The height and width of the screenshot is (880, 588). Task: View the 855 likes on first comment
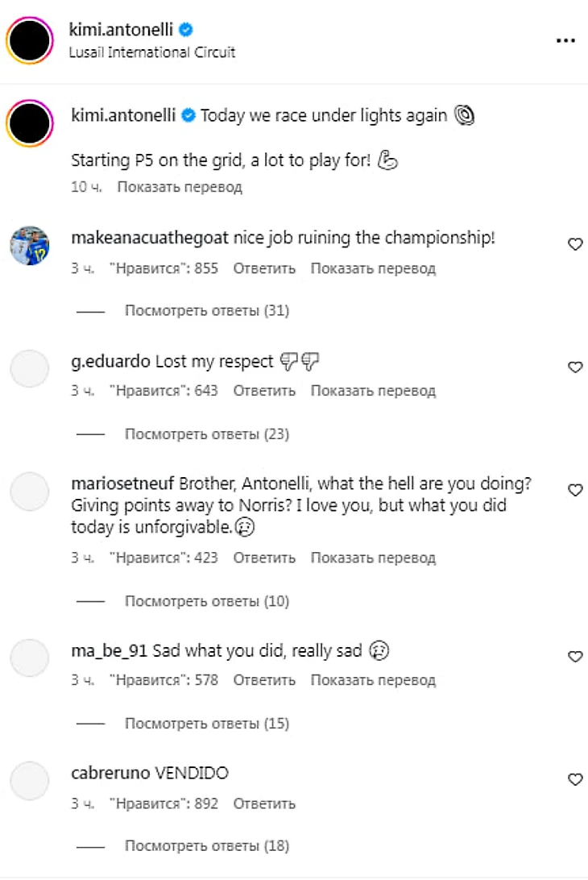tap(164, 268)
